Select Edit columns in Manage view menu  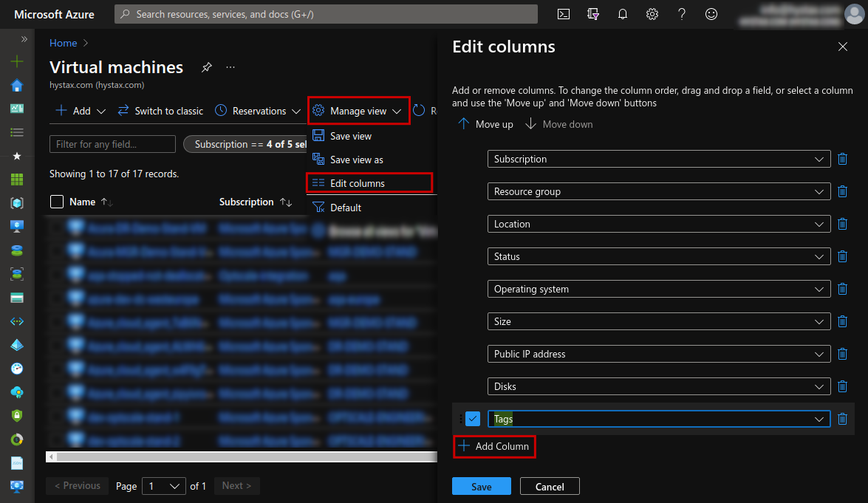pyautogui.click(x=369, y=183)
